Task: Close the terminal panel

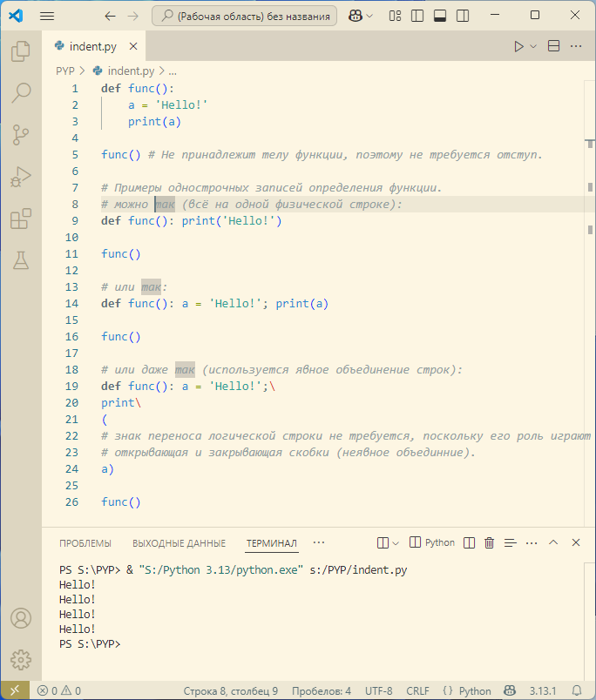Action: (x=576, y=542)
